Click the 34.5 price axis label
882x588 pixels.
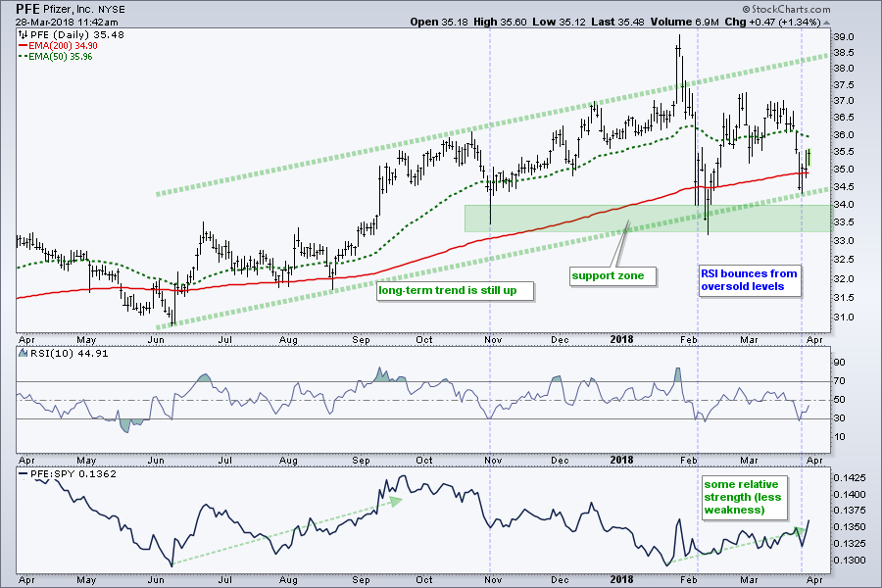[x=845, y=187]
